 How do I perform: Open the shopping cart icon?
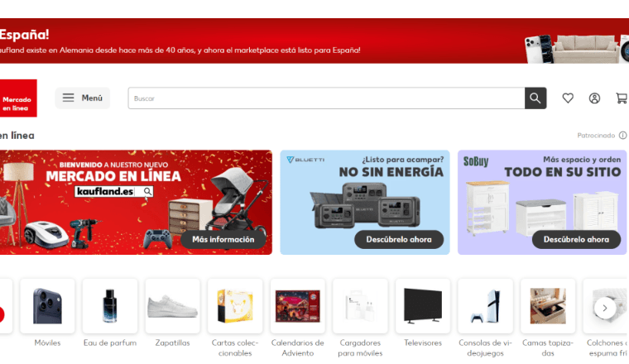tap(622, 98)
